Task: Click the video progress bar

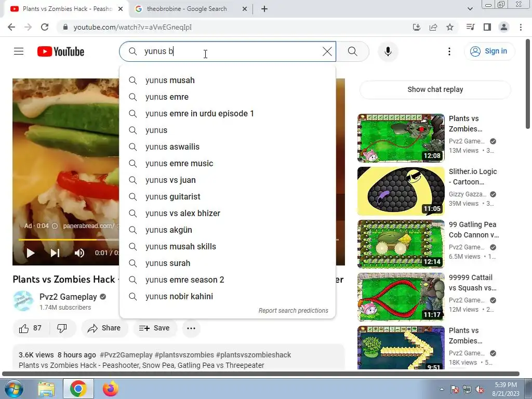Action: tap(68, 240)
